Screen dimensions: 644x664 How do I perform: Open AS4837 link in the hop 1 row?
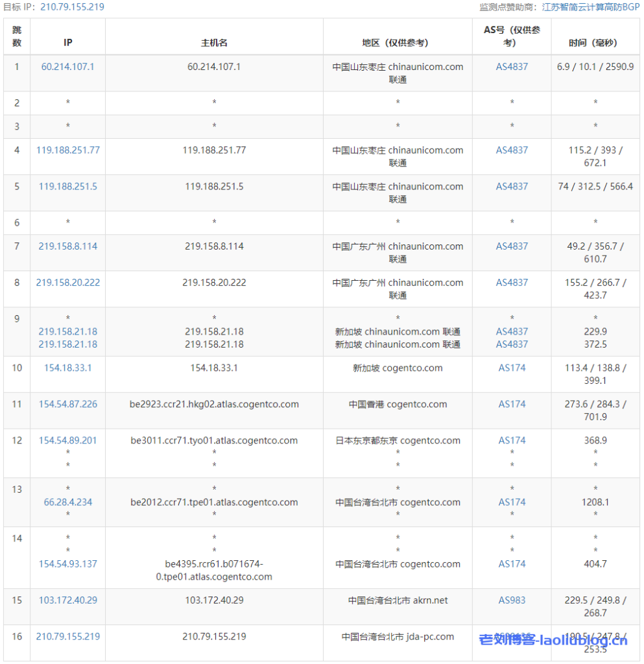[x=512, y=67]
